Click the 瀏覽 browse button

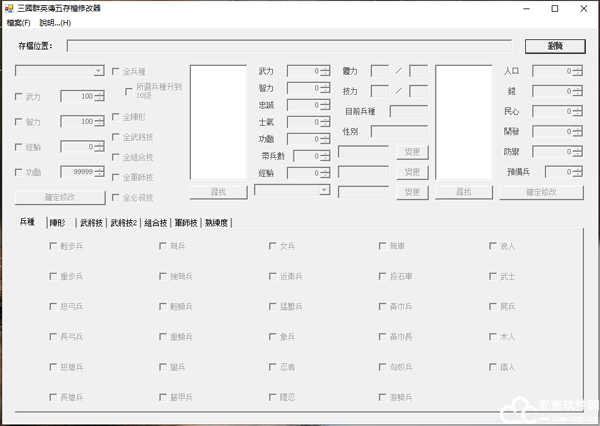coord(553,46)
